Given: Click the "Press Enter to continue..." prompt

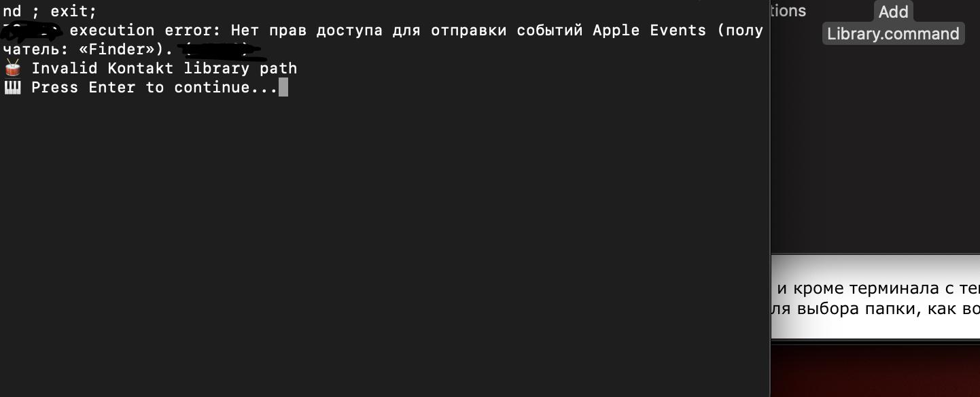Looking at the screenshot, I should 154,87.
